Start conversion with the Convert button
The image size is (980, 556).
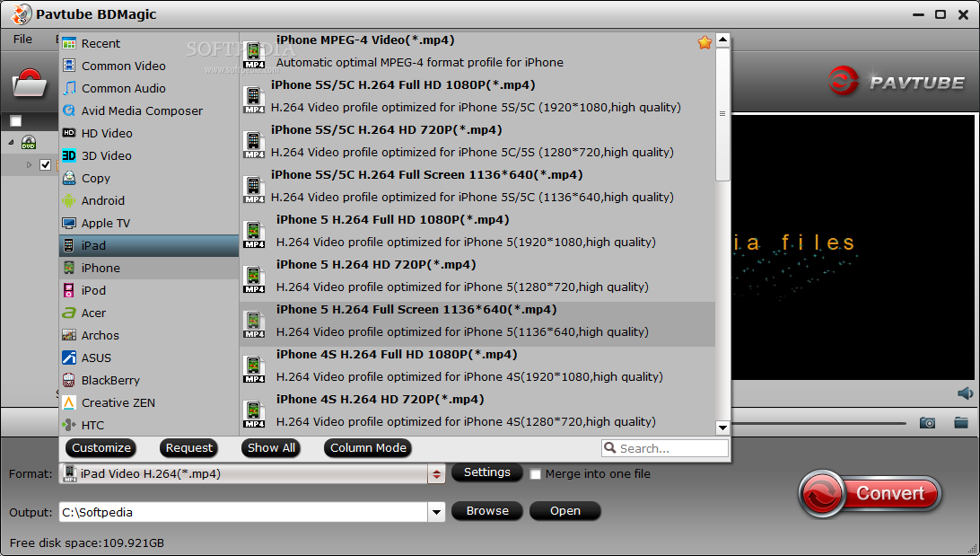click(870, 493)
